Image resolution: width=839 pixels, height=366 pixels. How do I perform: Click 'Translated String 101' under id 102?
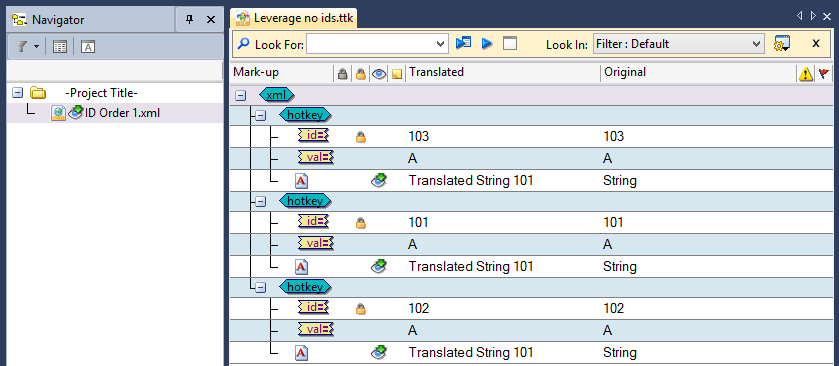pyautogui.click(x=471, y=353)
